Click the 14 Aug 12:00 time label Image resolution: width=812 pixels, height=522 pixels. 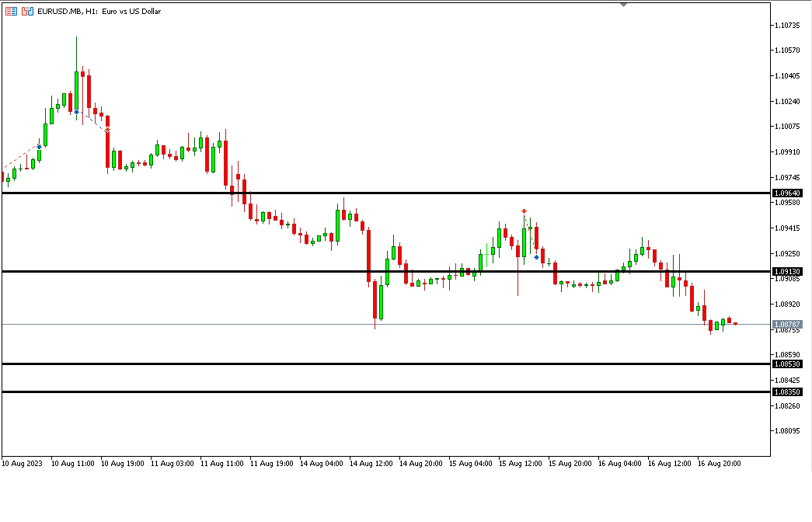pyautogui.click(x=371, y=464)
